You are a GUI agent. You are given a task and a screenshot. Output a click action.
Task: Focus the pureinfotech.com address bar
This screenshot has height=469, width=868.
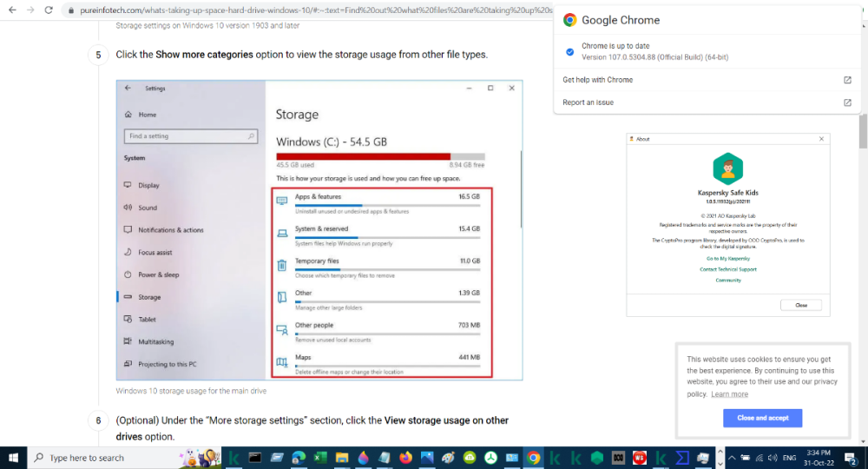click(316, 10)
